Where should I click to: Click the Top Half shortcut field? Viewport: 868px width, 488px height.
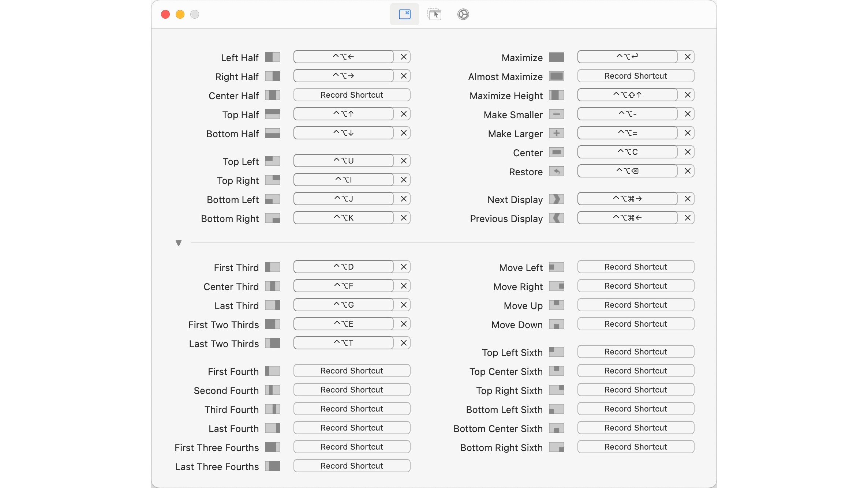[343, 114]
